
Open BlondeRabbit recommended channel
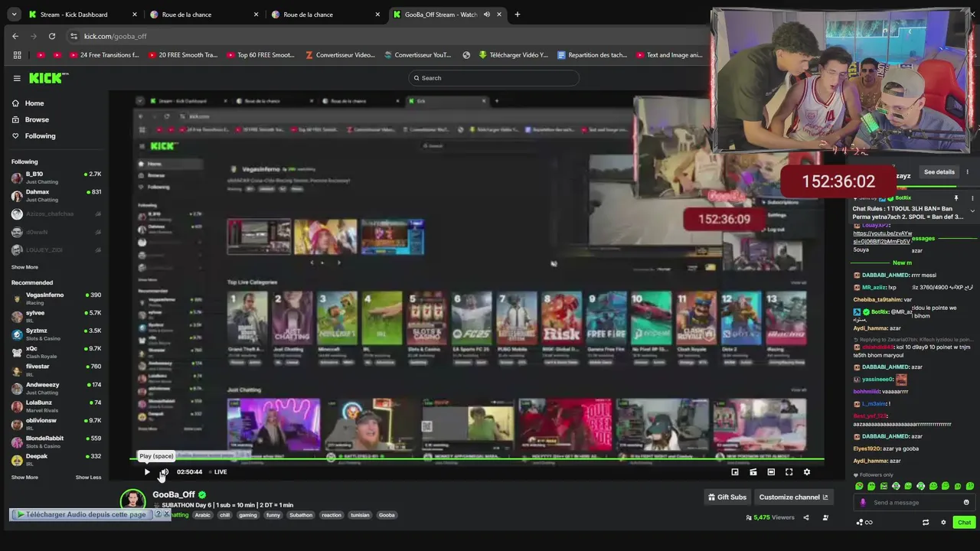coord(56,442)
